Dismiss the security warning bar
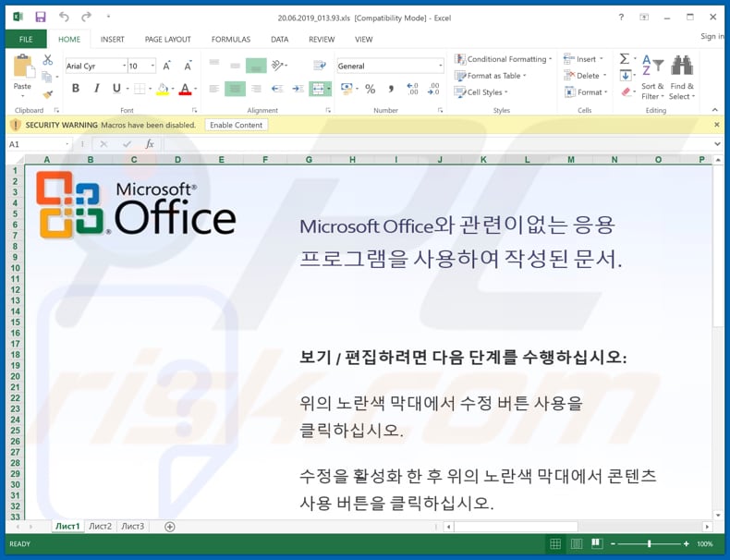This screenshot has height=560, width=730. pyautogui.click(x=717, y=125)
